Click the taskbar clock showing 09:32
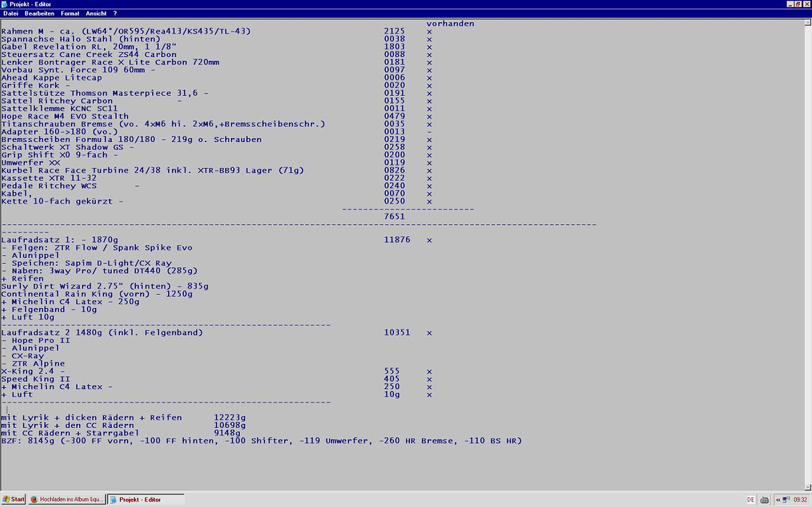This screenshot has width=812, height=507. (800, 500)
